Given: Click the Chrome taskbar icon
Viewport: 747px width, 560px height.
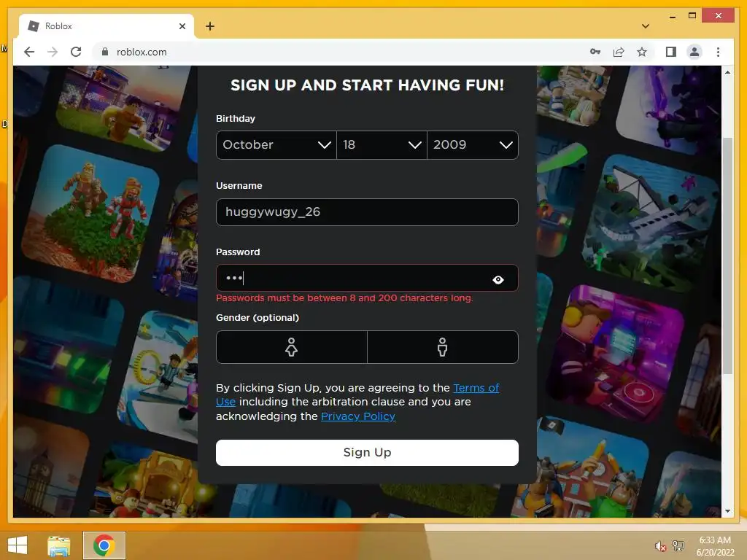Looking at the screenshot, I should pyautogui.click(x=104, y=545).
